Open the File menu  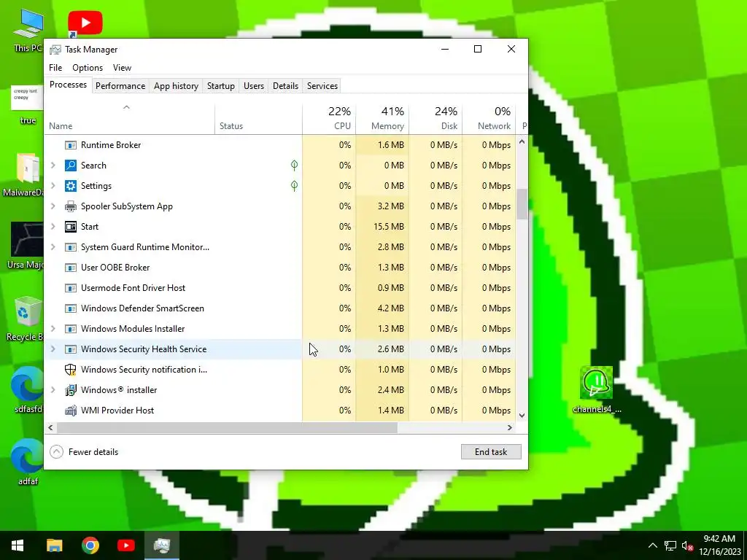55,68
